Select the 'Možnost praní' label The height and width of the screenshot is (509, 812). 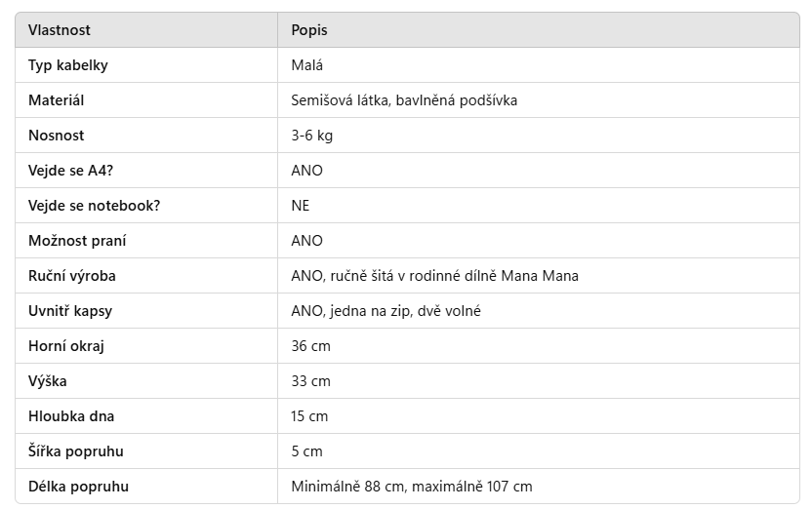click(77, 241)
